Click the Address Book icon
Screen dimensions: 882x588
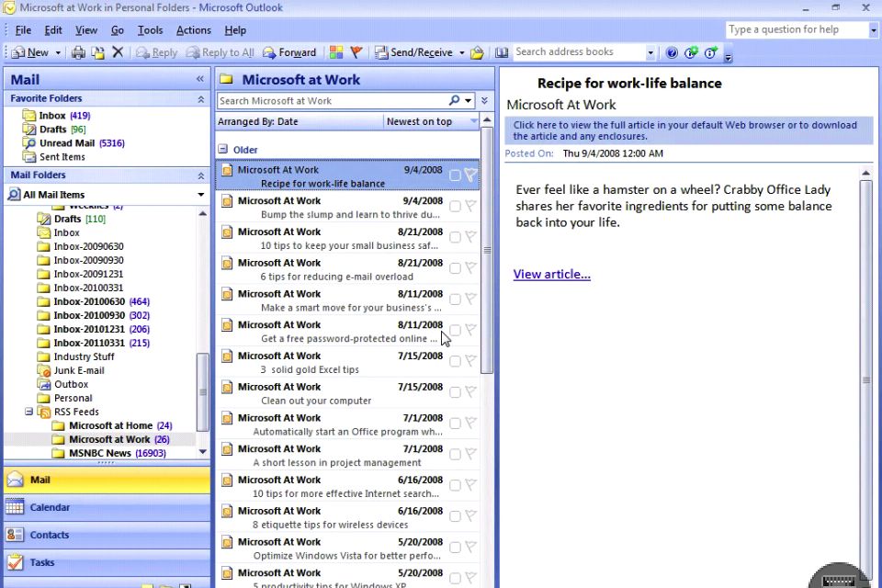(x=502, y=52)
